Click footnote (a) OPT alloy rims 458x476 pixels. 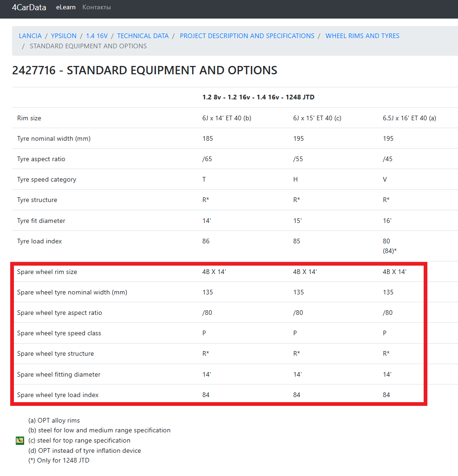[x=54, y=420]
